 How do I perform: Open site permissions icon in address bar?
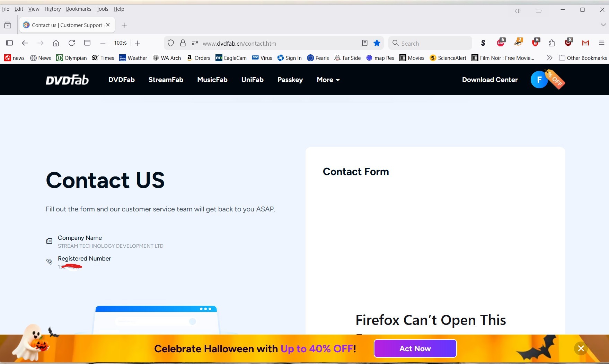195,43
